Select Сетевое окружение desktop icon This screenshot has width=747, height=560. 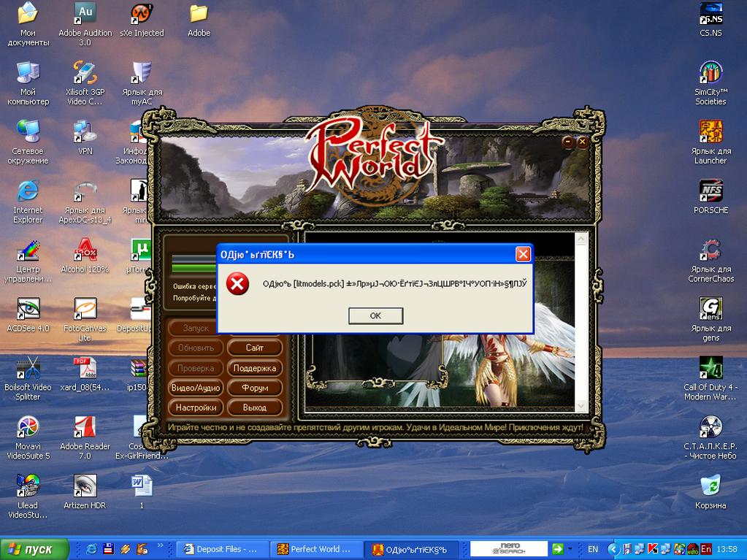click(28, 142)
